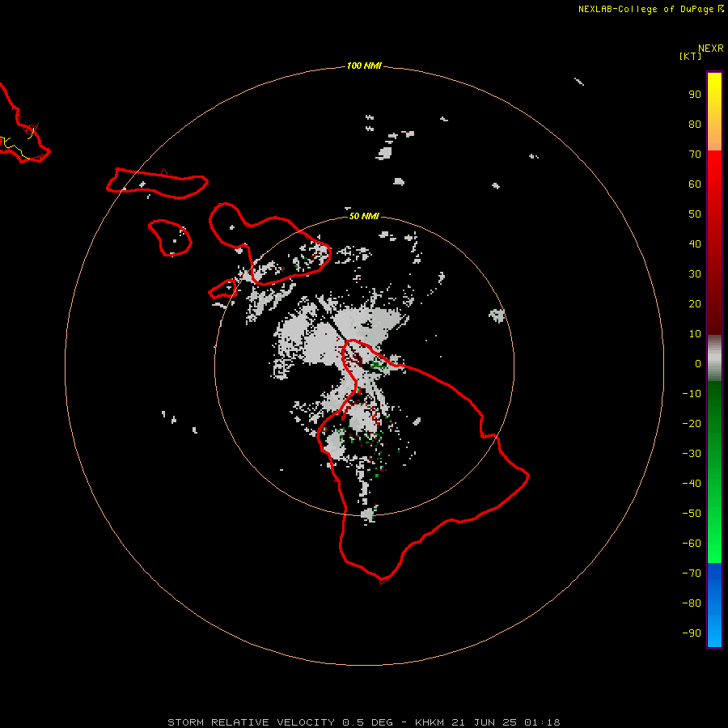Click the -10 value on the velocity scale

(x=692, y=394)
